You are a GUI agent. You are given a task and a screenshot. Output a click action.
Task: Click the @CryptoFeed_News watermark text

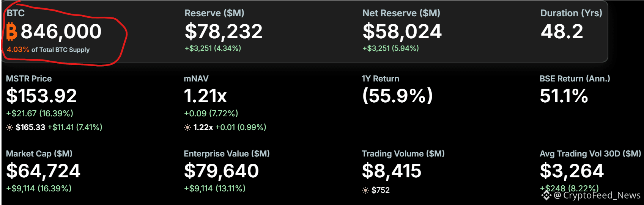[x=597, y=195]
